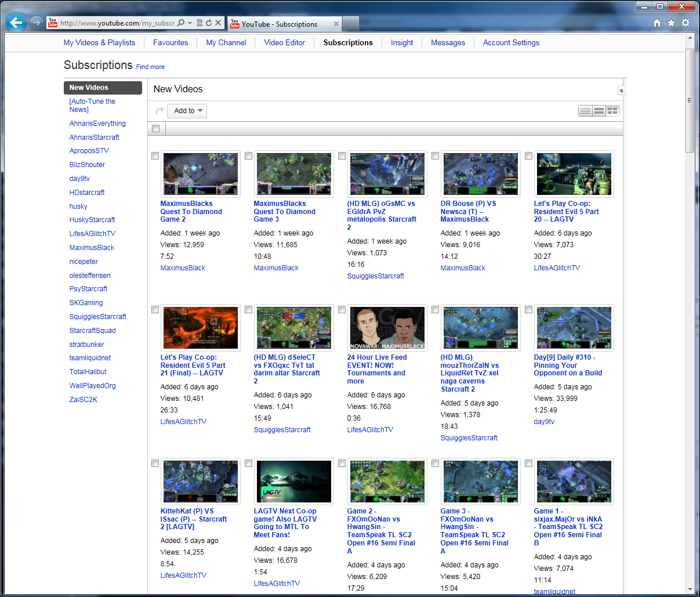Check the box for Resident Evil 5 Part 20
Viewport: 700px width, 597px height.
tap(528, 156)
